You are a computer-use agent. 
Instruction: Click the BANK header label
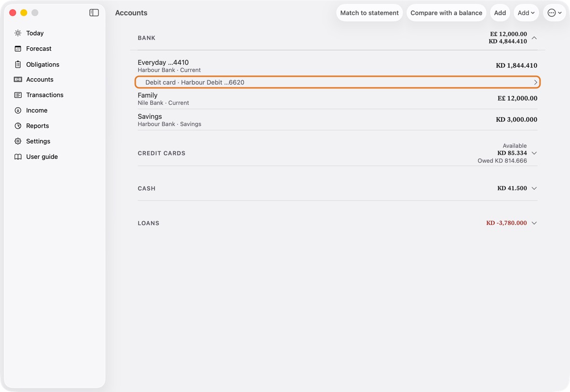click(x=146, y=38)
